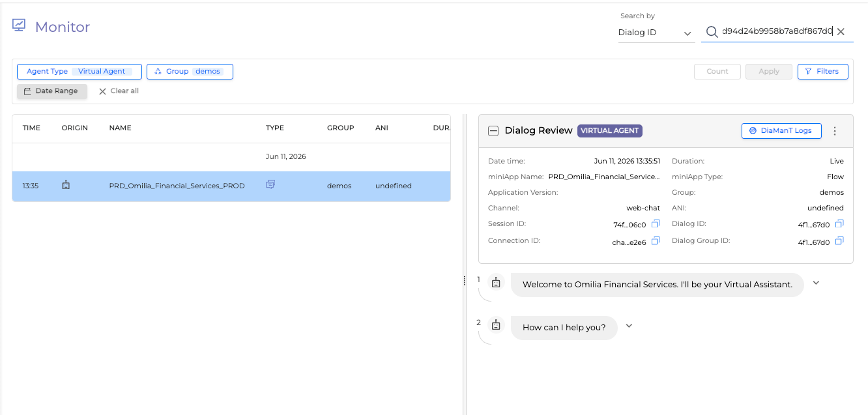The image size is (868, 415).
Task: Sort by TIME column header
Action: 31,128
